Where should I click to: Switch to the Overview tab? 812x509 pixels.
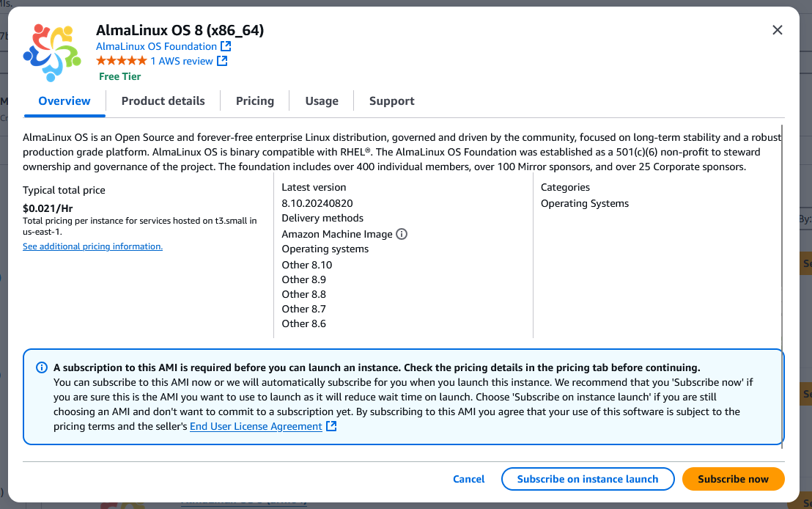64,101
